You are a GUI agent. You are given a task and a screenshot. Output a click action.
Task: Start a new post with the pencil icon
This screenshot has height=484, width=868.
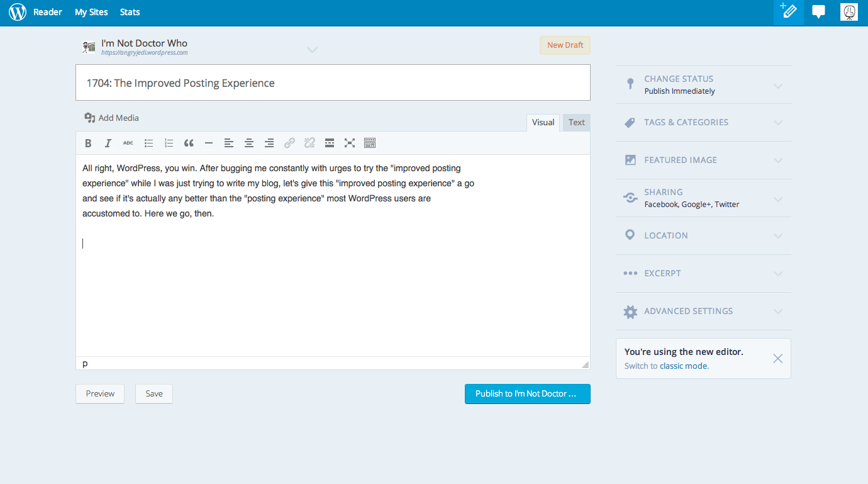click(788, 12)
